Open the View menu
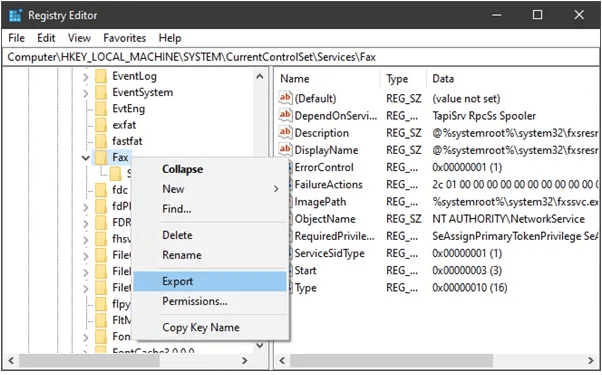This screenshot has height=375, width=602. tap(79, 38)
